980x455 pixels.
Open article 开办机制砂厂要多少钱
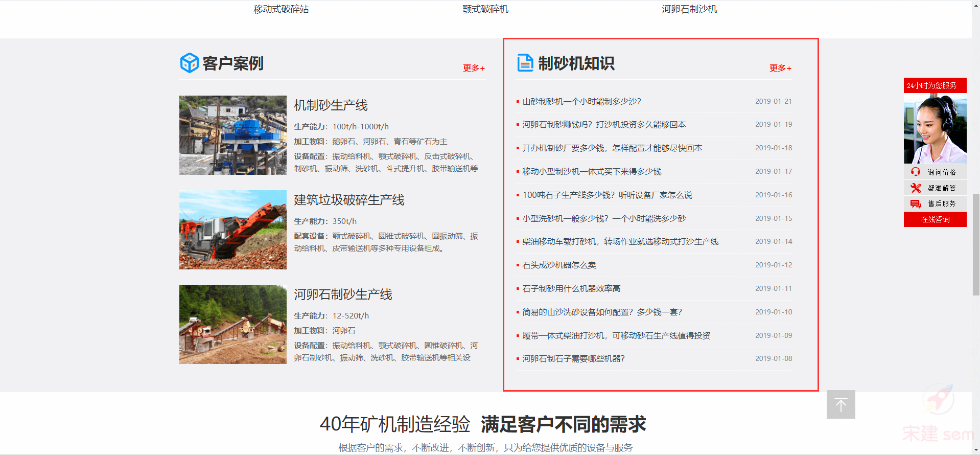coord(612,148)
